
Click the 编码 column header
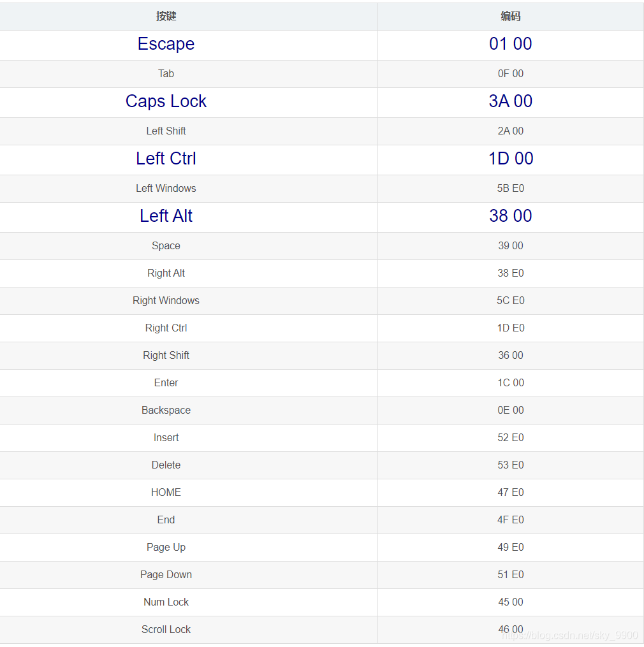[511, 16]
